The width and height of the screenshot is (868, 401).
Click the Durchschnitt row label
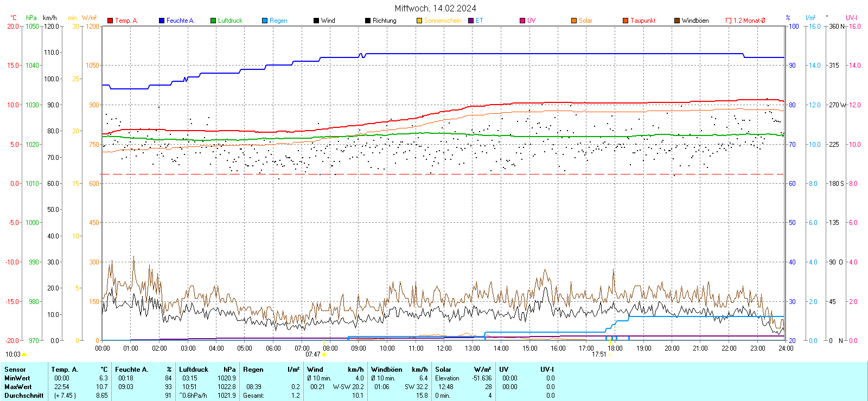click(24, 396)
